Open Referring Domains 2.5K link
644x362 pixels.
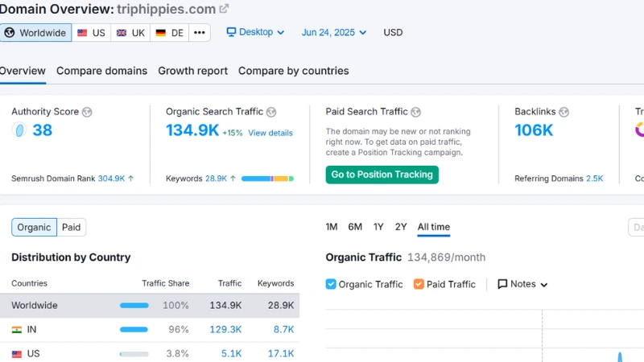594,179
